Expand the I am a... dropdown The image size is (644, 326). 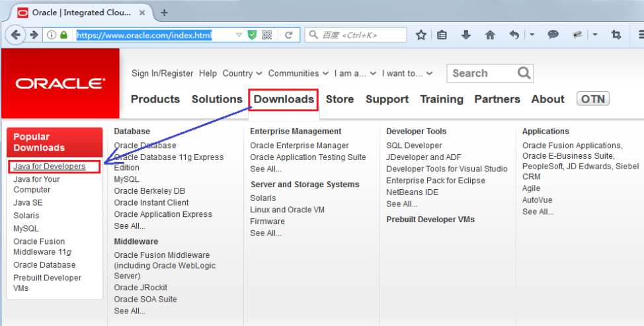(355, 73)
